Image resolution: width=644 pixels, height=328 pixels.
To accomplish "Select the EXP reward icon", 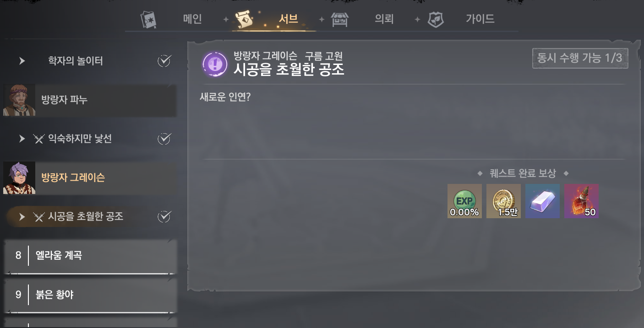I will point(464,201).
